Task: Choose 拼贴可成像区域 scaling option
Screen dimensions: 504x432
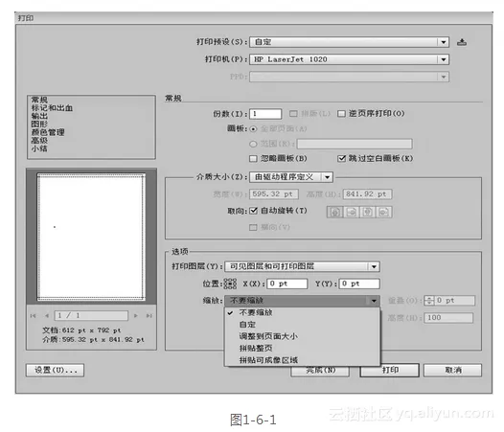Action: pyautogui.click(x=302, y=360)
